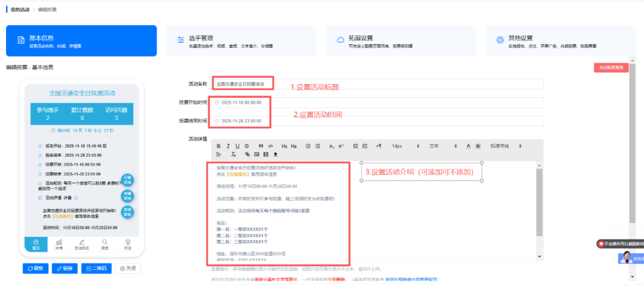Insert a video with the film icon

(x=266, y=154)
